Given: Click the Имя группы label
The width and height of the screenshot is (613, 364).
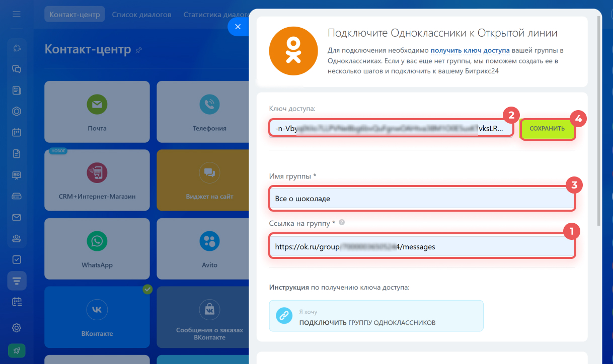Looking at the screenshot, I should (292, 176).
